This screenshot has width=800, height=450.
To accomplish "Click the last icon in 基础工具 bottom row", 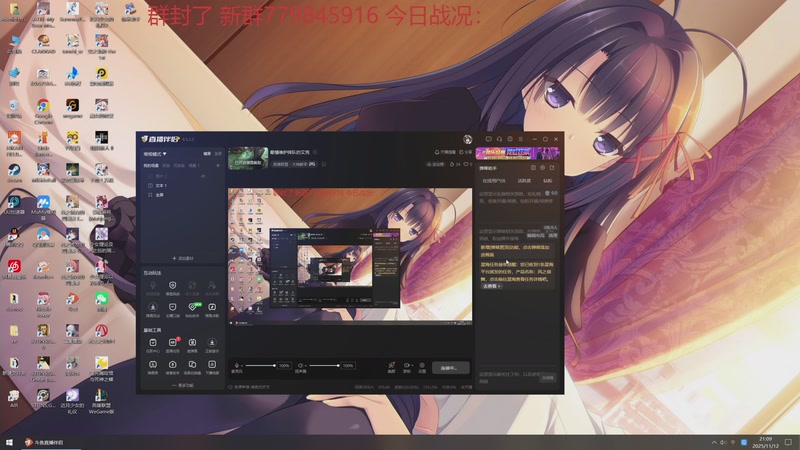I will 212,365.
